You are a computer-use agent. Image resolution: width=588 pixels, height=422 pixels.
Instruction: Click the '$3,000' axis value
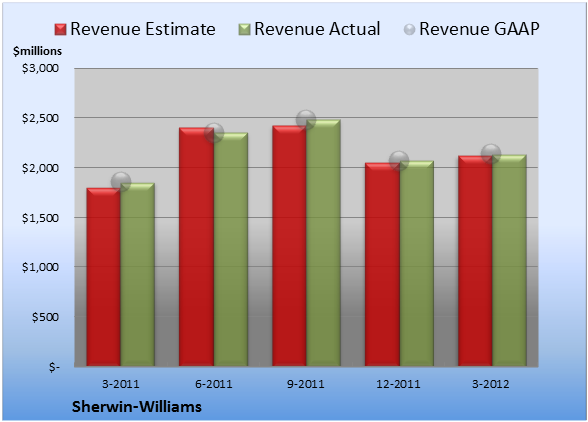point(40,68)
